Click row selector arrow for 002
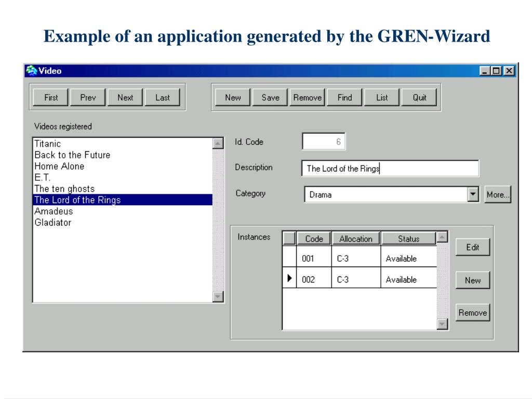The width and height of the screenshot is (532, 399). pyautogui.click(x=289, y=278)
